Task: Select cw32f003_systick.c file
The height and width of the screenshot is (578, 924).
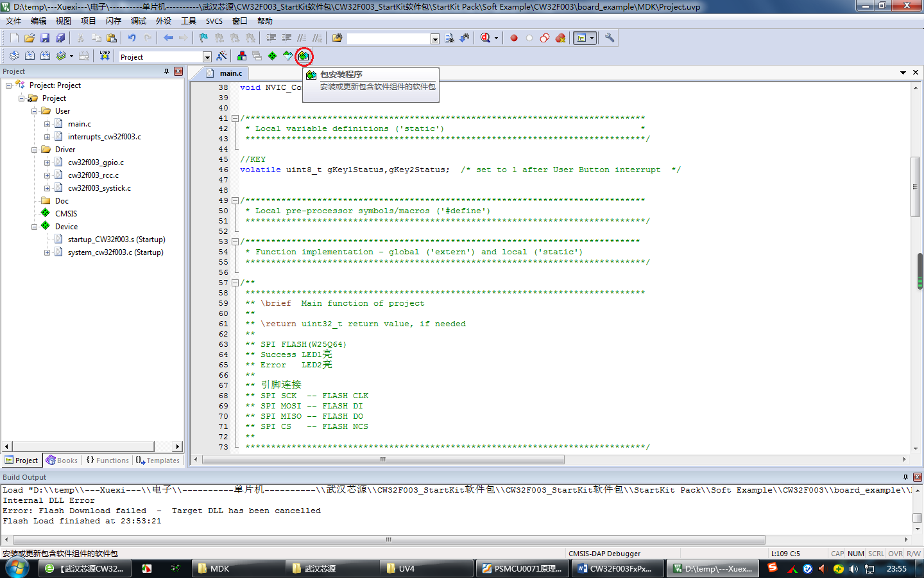Action: 99,188
